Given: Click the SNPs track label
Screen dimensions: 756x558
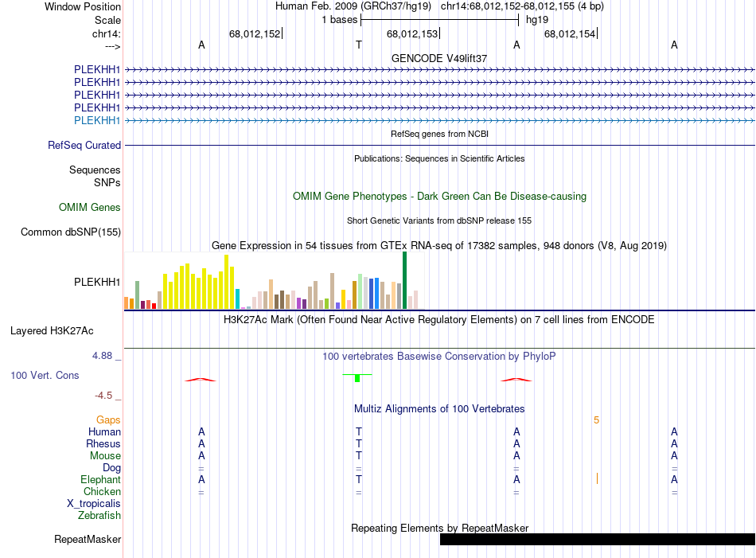Looking at the screenshot, I should coord(107,183).
